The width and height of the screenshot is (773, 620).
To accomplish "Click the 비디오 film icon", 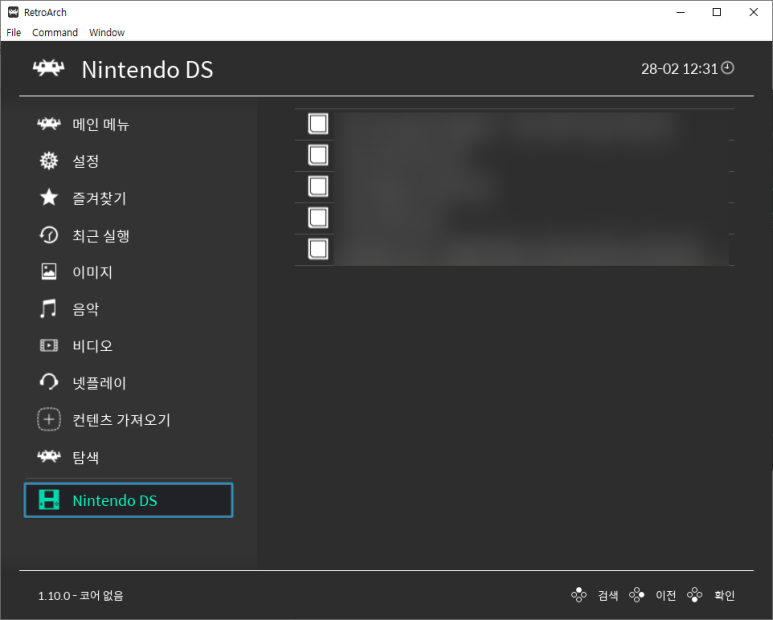I will click(x=49, y=345).
